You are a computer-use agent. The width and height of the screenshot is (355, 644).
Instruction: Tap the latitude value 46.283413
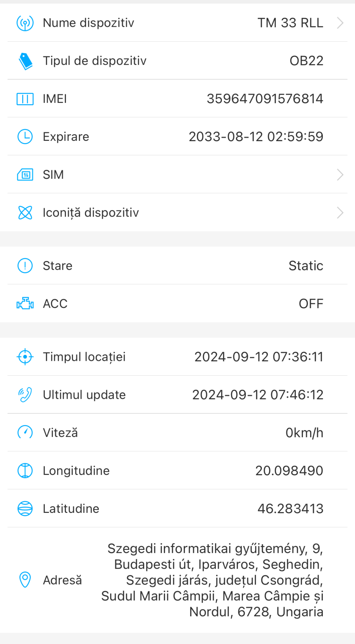click(290, 509)
